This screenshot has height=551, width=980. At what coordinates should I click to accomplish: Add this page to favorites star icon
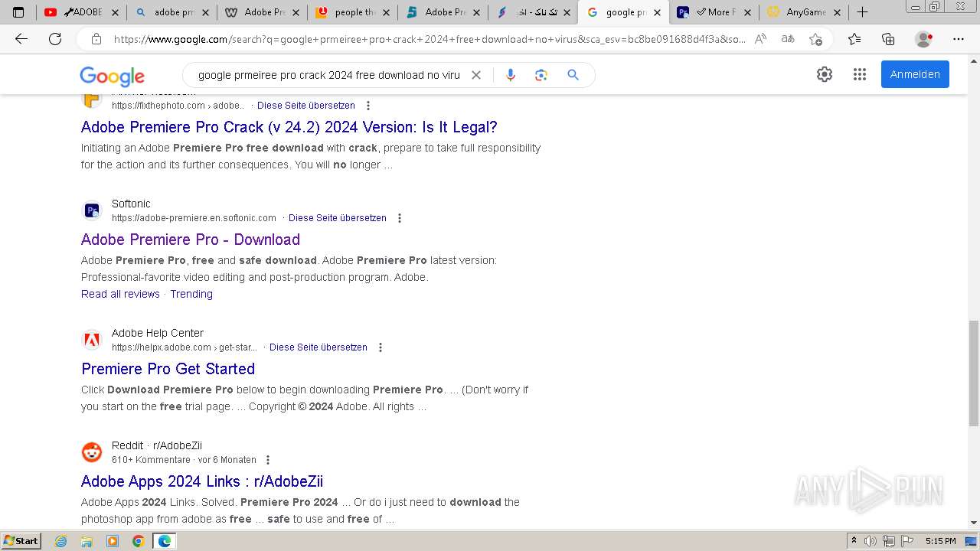point(815,39)
